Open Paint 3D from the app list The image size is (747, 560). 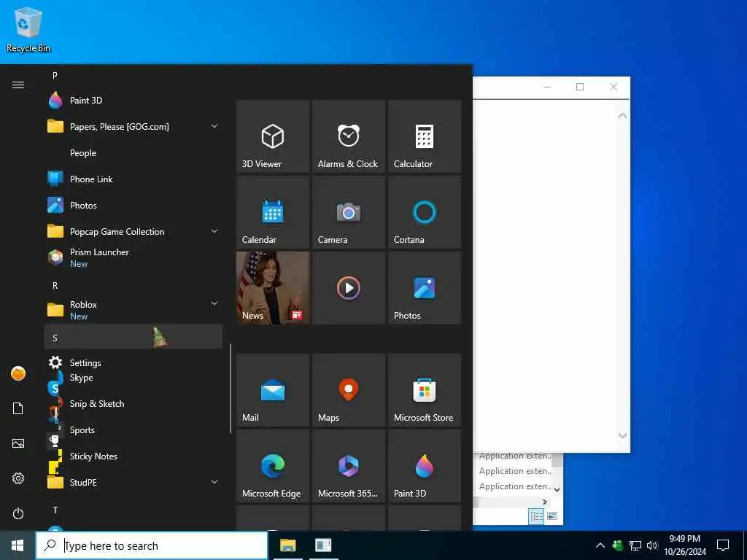133,101
